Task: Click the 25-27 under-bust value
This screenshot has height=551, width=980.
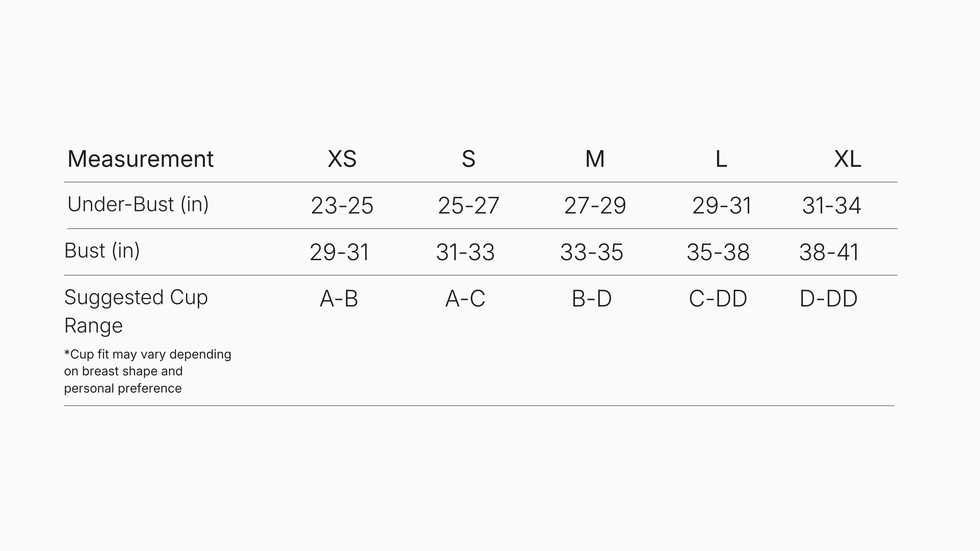Action: coord(468,205)
